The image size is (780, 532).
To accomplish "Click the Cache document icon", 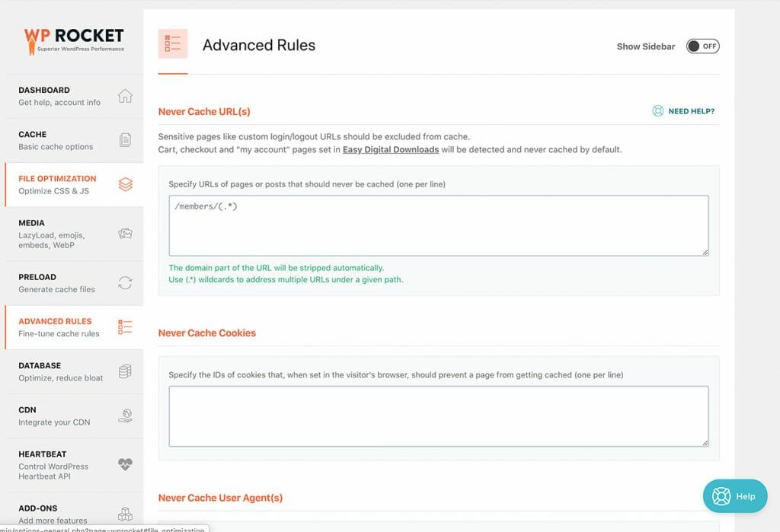I will 126,140.
